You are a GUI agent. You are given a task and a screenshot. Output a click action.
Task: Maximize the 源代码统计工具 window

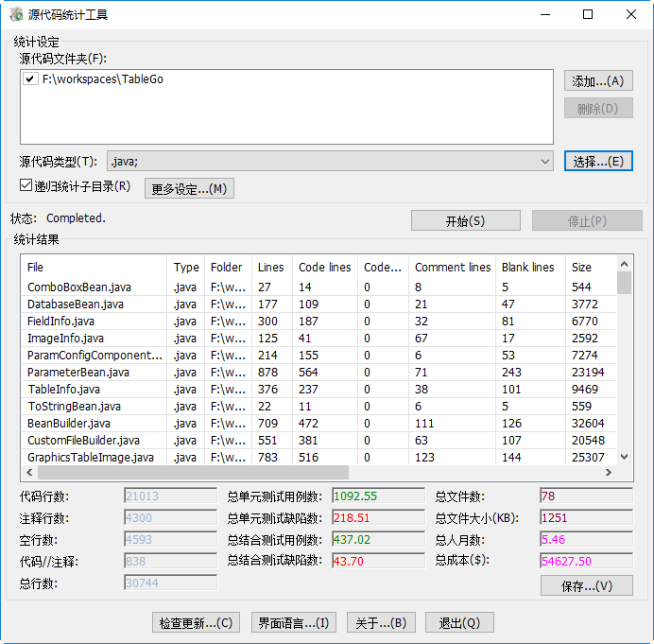pos(588,14)
